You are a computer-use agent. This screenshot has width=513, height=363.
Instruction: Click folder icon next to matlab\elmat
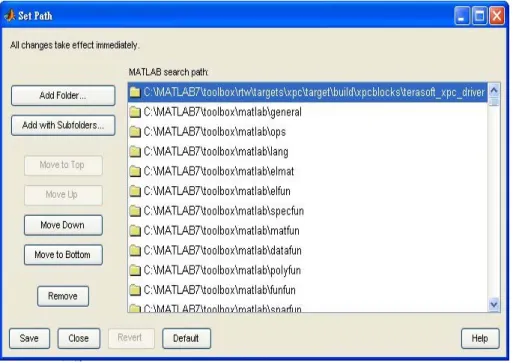click(135, 171)
